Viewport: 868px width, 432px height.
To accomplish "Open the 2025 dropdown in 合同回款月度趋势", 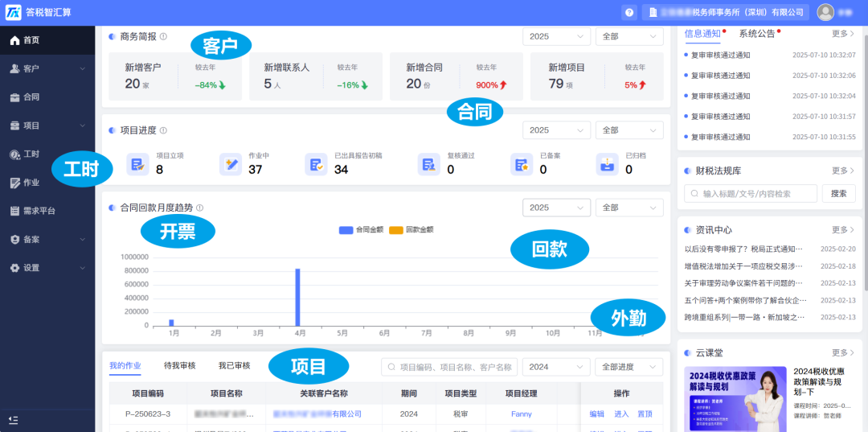I will click(x=556, y=208).
